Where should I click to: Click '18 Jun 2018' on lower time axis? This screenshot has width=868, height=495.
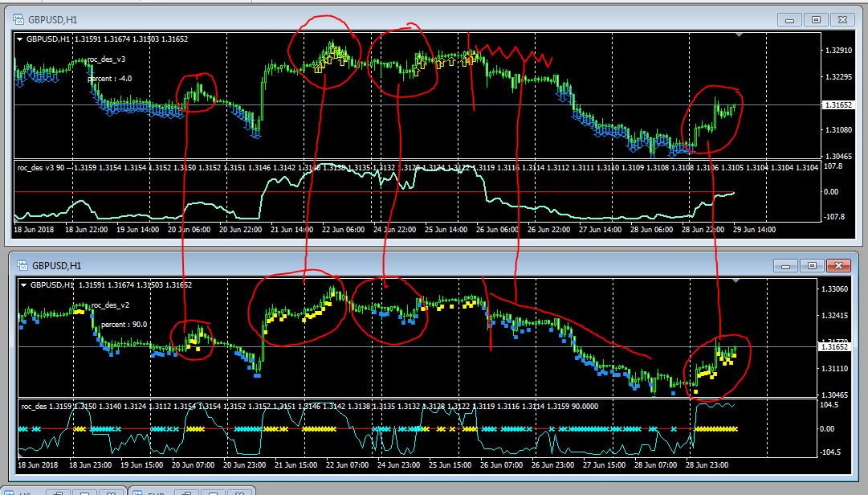tap(38, 465)
